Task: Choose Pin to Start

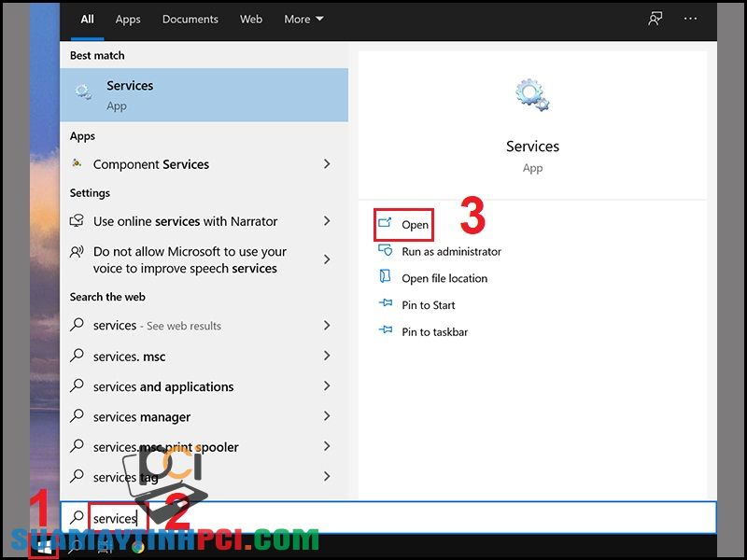Action: [429, 305]
